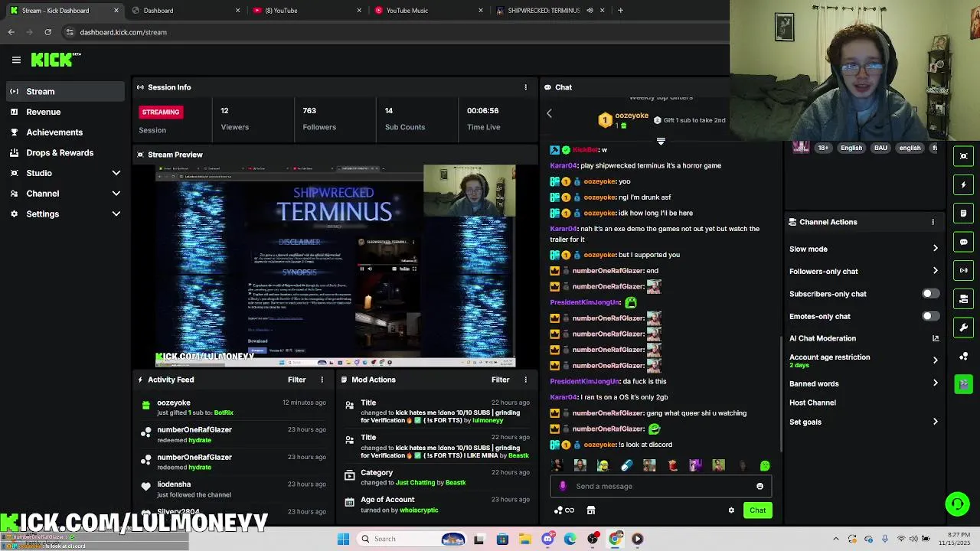Toggle Subscribers-only chat switch
The image size is (980, 551).
[x=929, y=294]
